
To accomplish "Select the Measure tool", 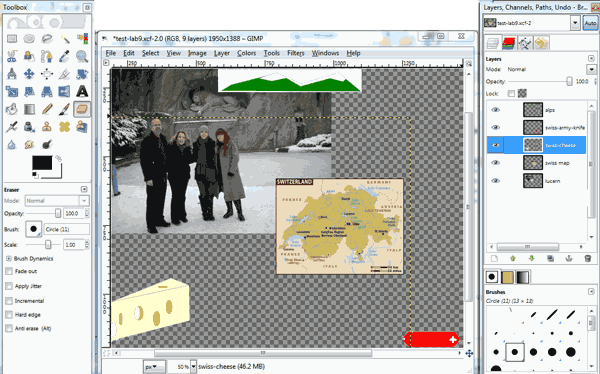I will pyautogui.click(x=12, y=73).
